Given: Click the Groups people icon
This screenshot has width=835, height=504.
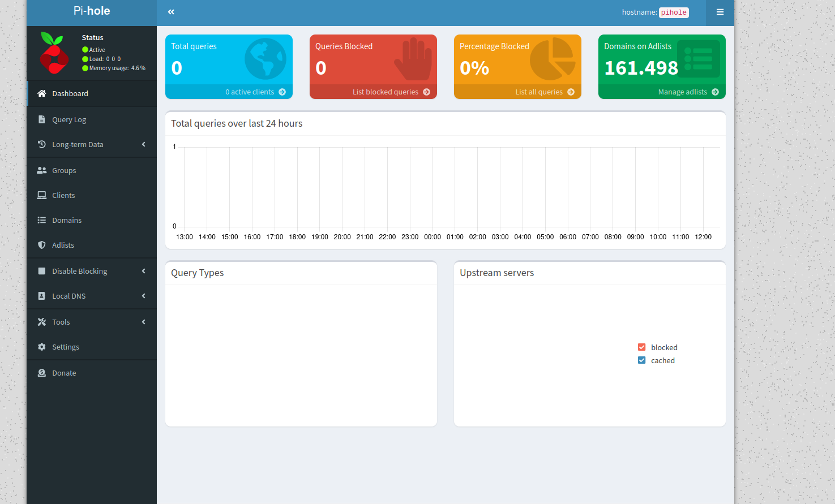Looking at the screenshot, I should pos(42,170).
